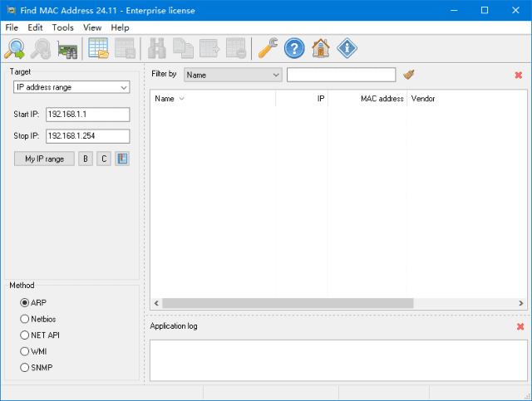Choose the WMI method option
Viewport: 532px width, 401px height.
coord(25,351)
